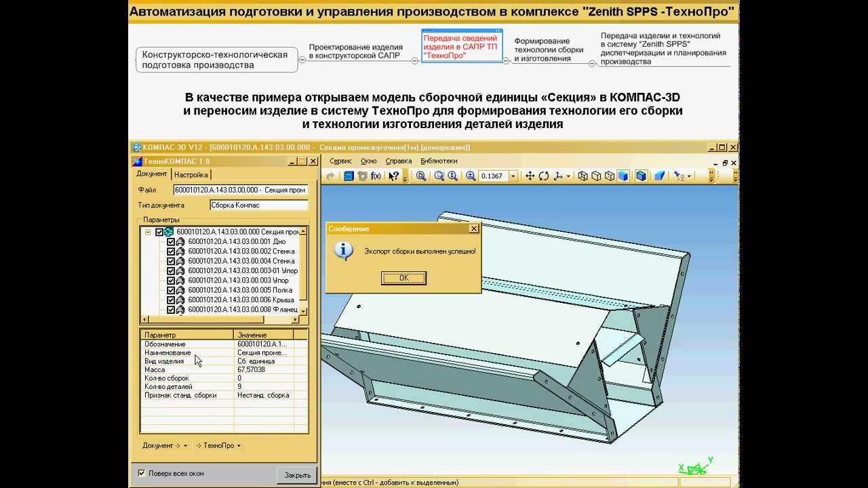Select the rotate view tool

(544, 176)
